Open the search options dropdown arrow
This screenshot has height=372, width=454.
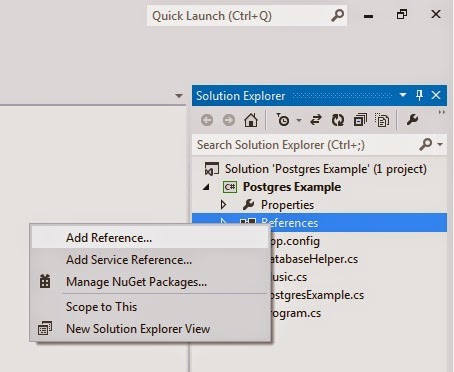tap(440, 145)
